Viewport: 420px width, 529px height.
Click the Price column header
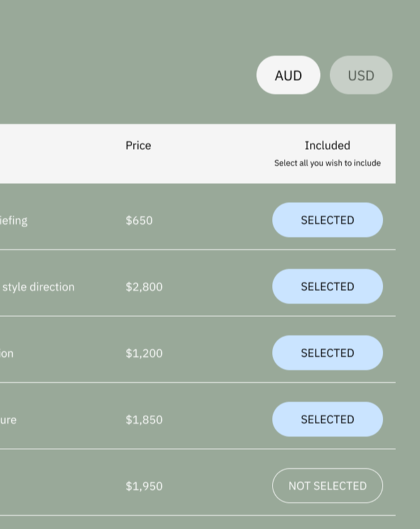click(x=138, y=146)
